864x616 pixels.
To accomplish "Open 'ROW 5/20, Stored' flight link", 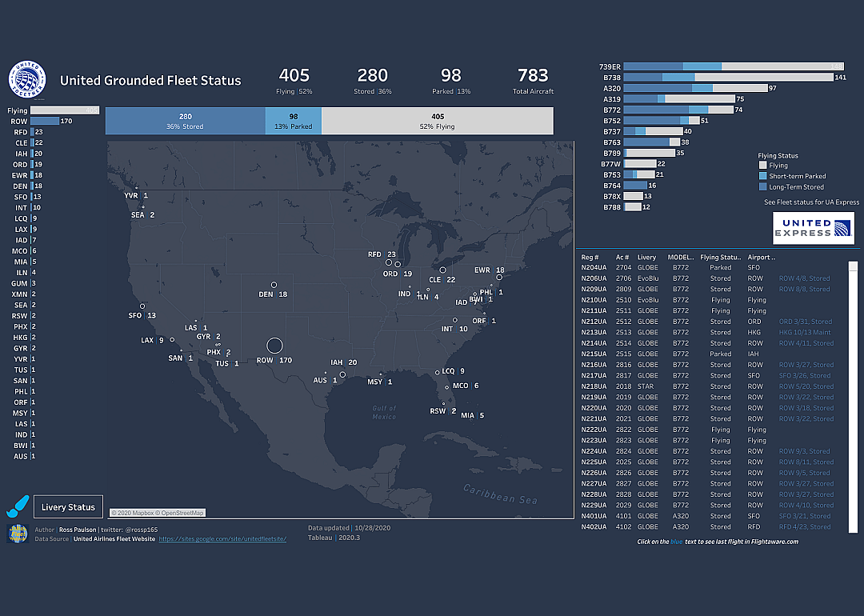I will click(x=806, y=386).
